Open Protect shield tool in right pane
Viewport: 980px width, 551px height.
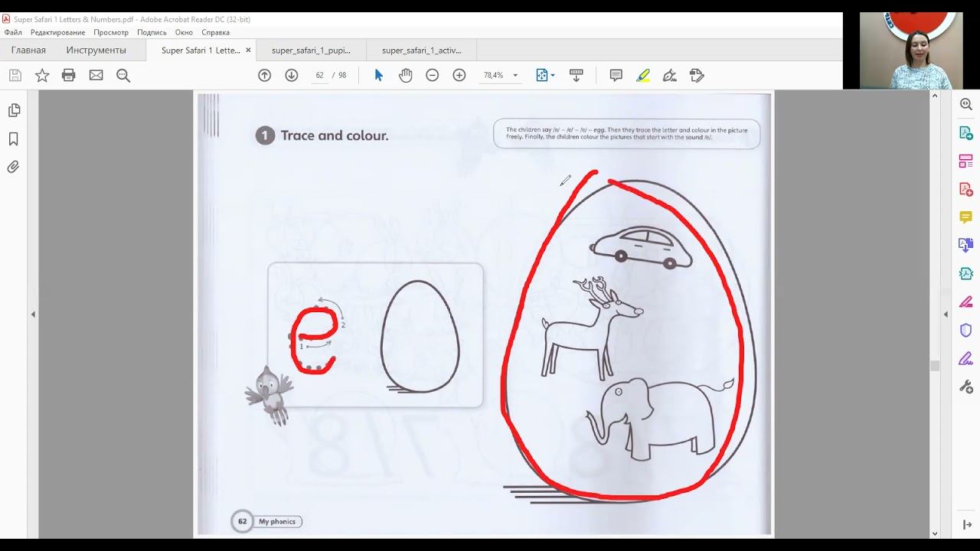point(966,330)
